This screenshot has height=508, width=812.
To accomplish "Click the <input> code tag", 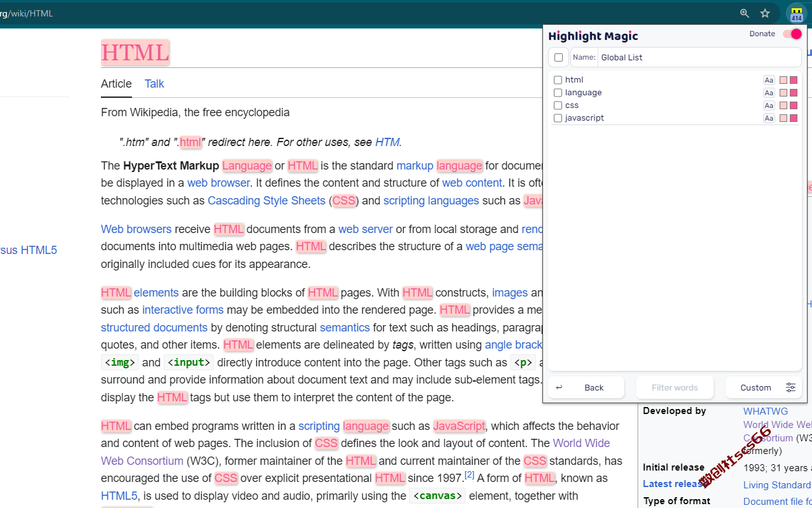I will [x=188, y=363].
